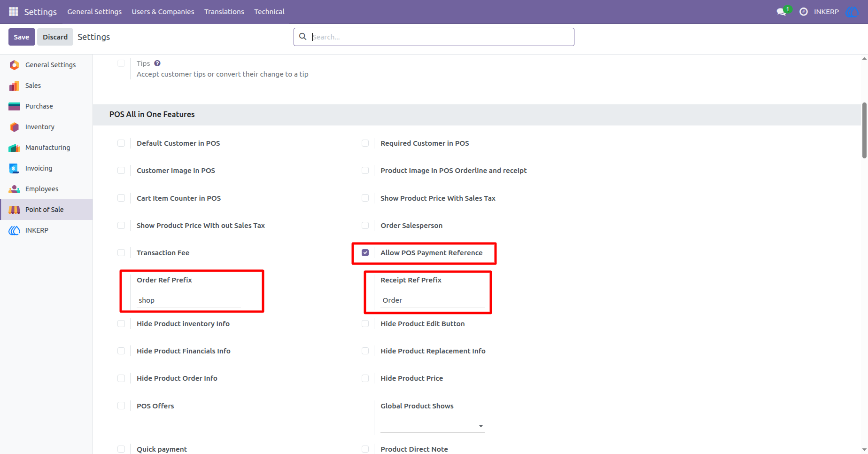Click the search magnifier icon
Viewport: 868px width, 454px height.
coord(303,37)
